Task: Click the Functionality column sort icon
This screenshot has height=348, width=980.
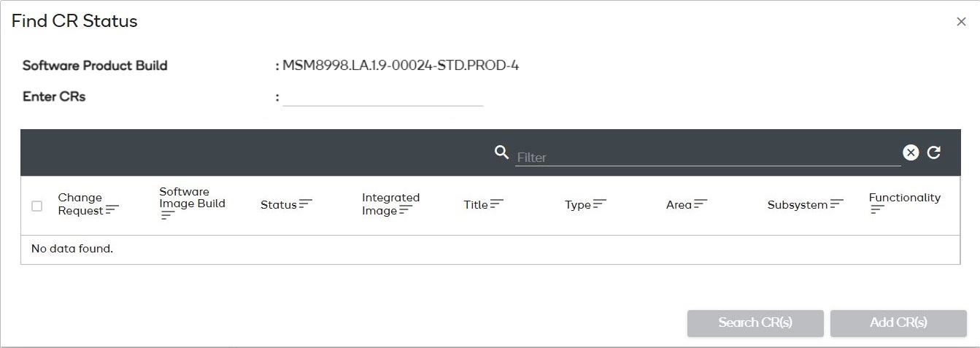Action: pos(877,210)
